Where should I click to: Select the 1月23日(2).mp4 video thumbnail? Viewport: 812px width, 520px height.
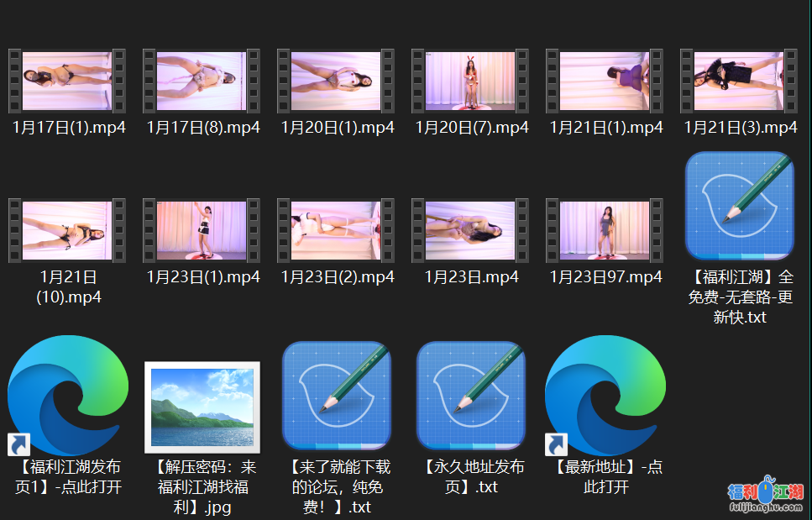tap(336, 230)
